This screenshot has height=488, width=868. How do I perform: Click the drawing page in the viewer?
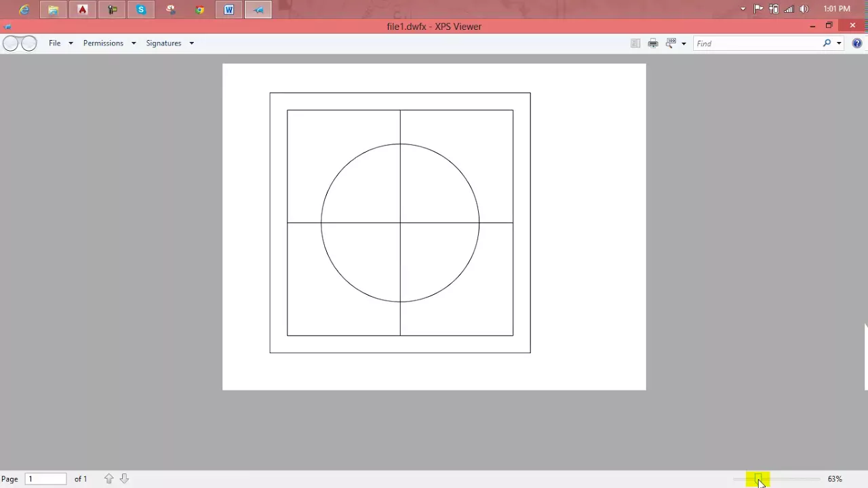[434, 226]
